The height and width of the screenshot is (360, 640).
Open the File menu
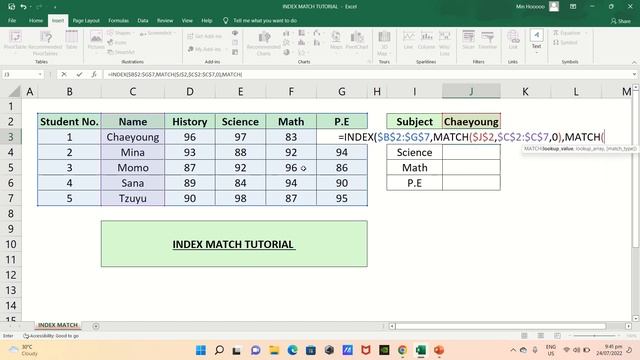[x=12, y=20]
